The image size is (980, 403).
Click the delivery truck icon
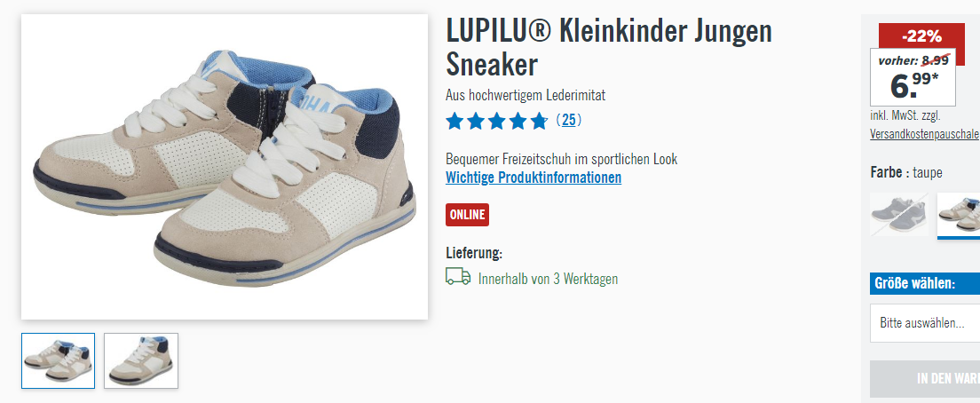[x=458, y=277]
